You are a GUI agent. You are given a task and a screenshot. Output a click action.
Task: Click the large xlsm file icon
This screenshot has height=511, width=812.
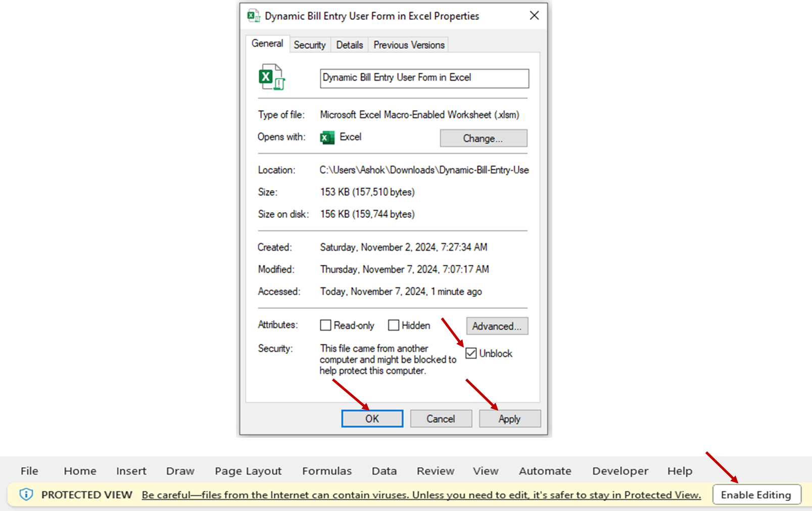[272, 77]
